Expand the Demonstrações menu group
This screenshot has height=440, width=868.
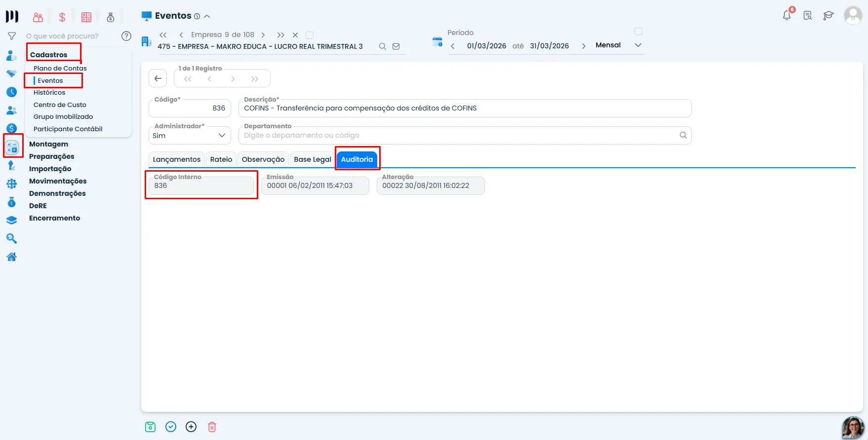(57, 193)
